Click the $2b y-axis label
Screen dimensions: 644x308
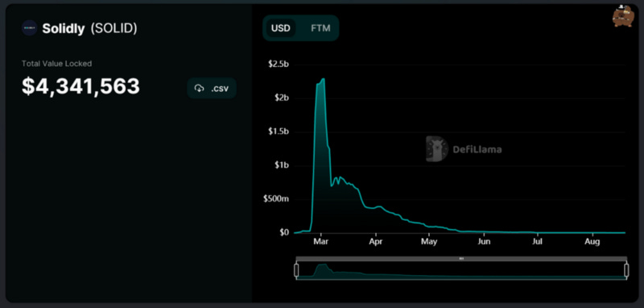pos(281,98)
